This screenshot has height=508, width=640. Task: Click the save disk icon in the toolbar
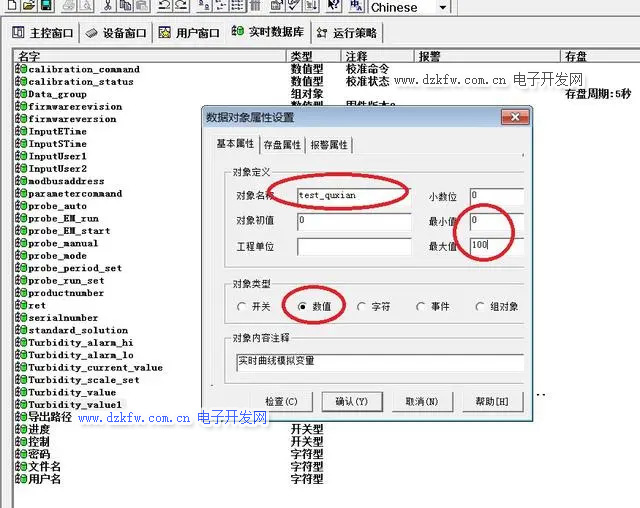tap(45, 6)
